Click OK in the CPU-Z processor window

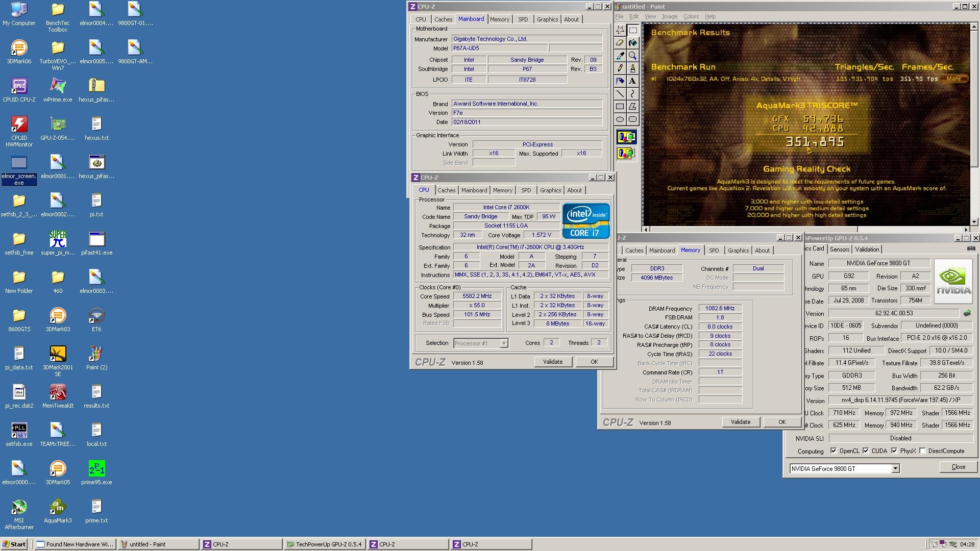point(594,362)
